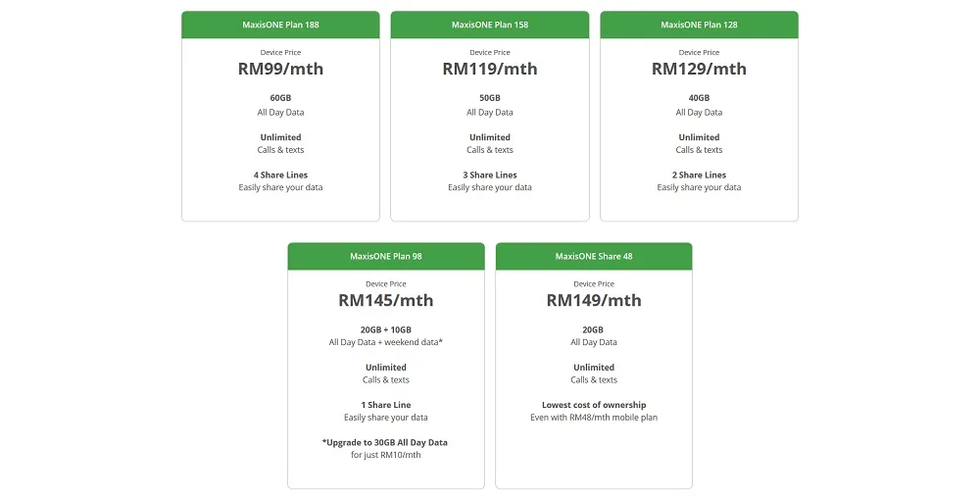
Task: Click the RM129/mth device price
Action: point(700,69)
